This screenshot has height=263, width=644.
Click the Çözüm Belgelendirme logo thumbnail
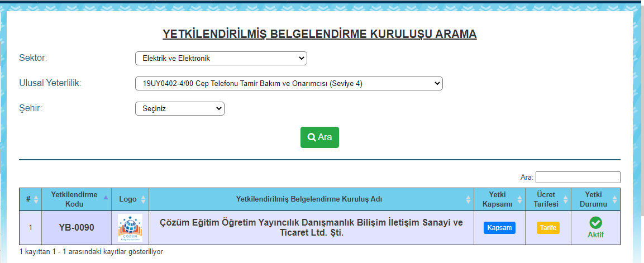130,228
